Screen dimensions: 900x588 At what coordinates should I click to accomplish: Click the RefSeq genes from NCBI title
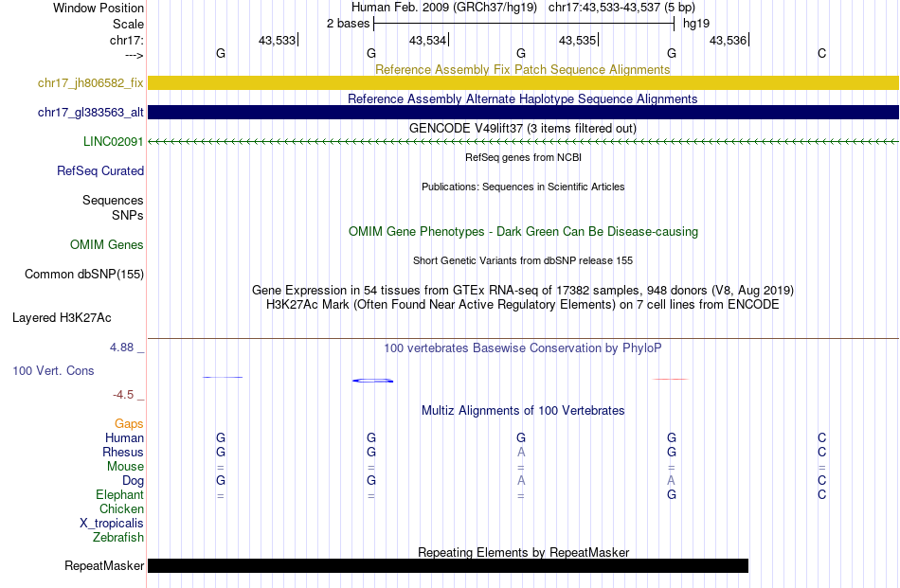524,157
